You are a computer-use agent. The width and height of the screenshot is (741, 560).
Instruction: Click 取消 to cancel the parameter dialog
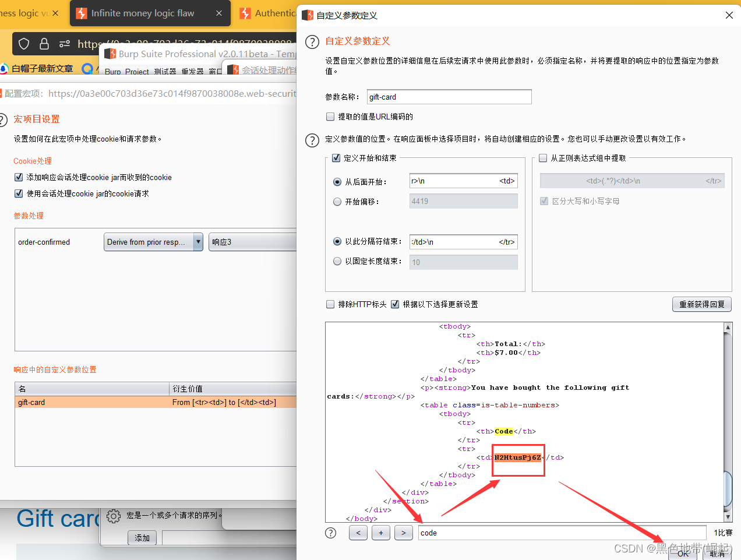(x=717, y=554)
